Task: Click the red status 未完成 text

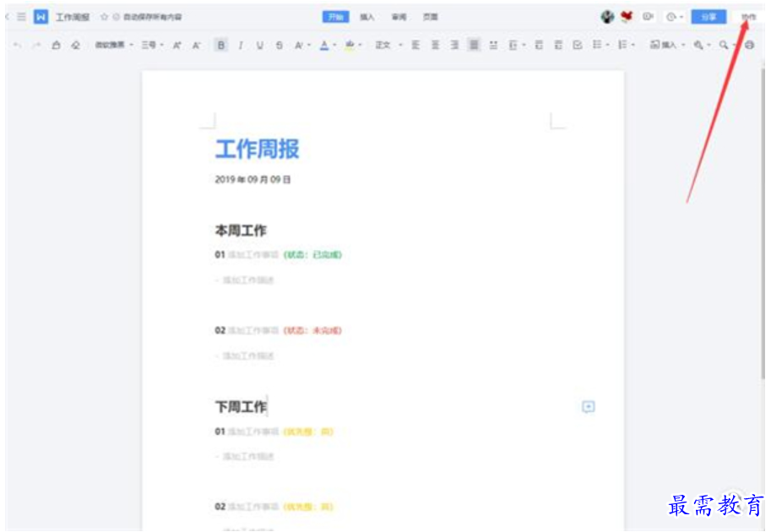Action: pyautogui.click(x=312, y=330)
